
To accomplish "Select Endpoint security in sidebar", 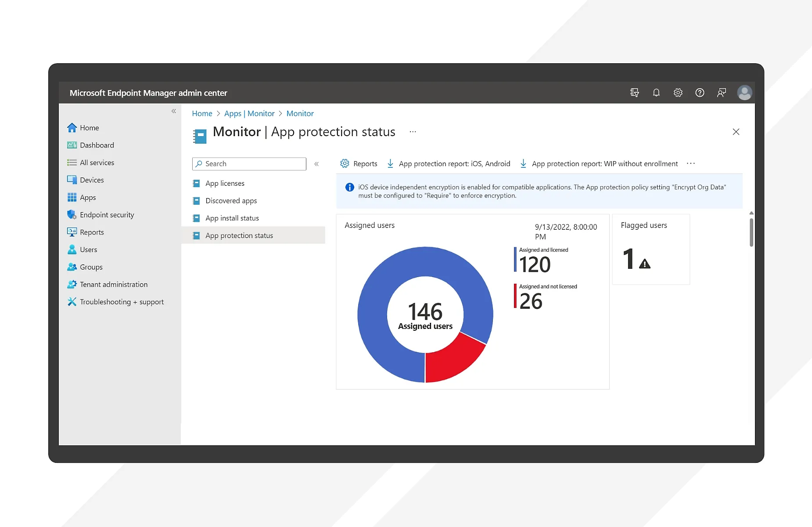I will [x=107, y=215].
